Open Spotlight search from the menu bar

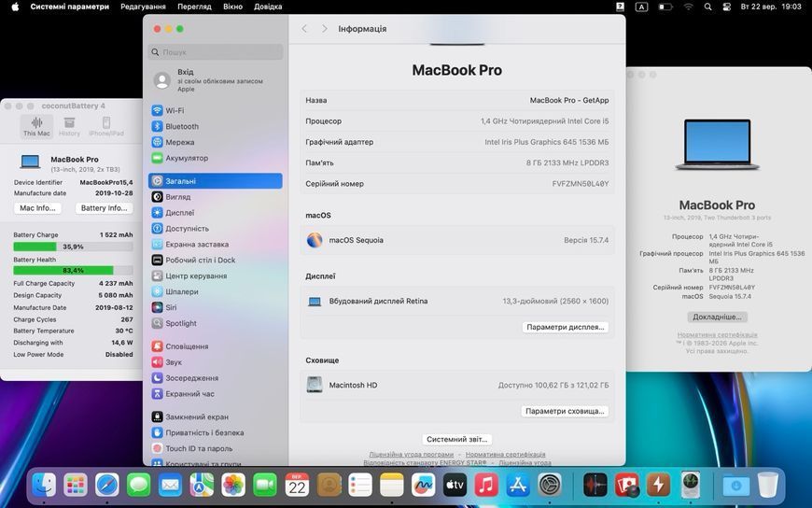[x=707, y=7]
